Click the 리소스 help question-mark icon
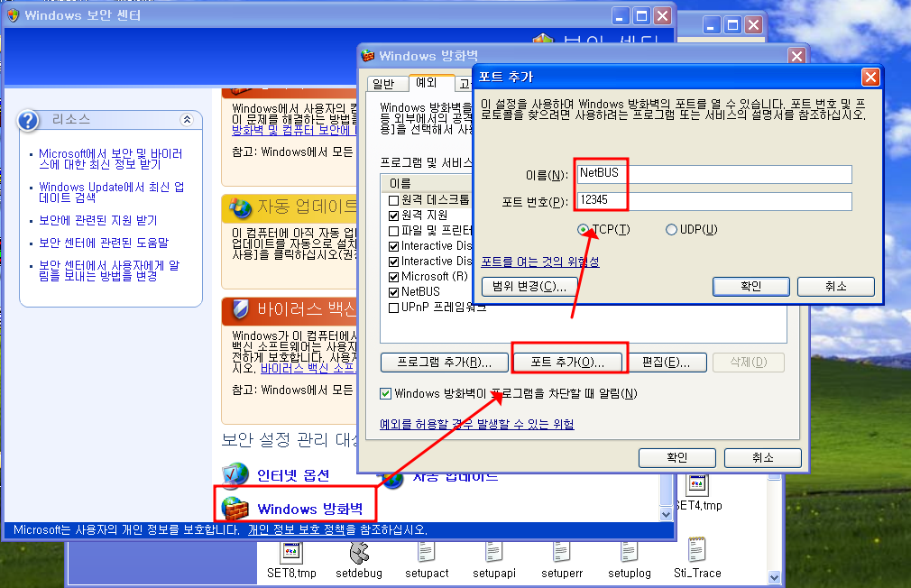Image resolution: width=911 pixels, height=588 pixels. tap(28, 120)
